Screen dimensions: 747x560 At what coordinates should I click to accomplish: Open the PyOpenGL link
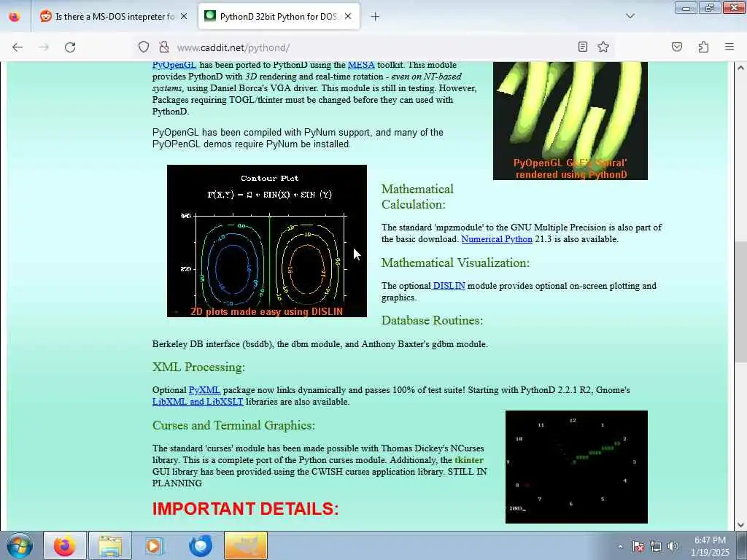coord(174,65)
